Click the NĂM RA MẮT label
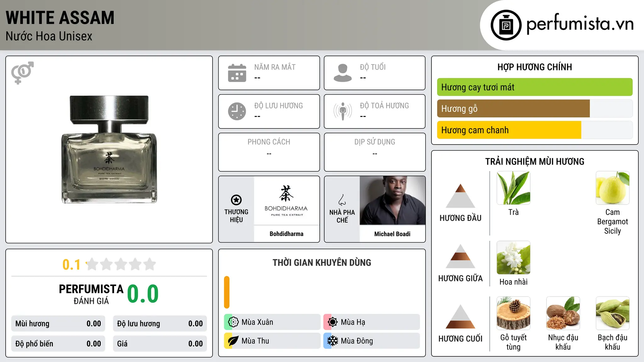This screenshot has width=644, height=362. 275,67
